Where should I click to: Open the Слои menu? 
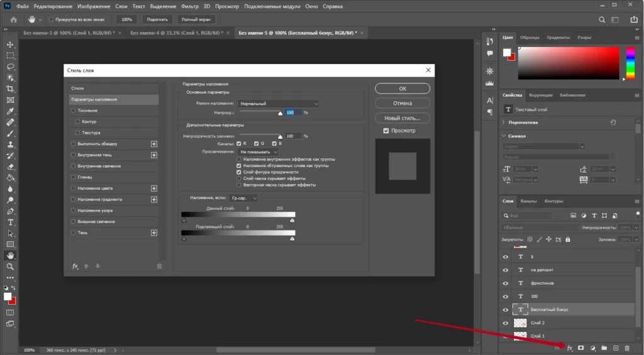(x=121, y=6)
